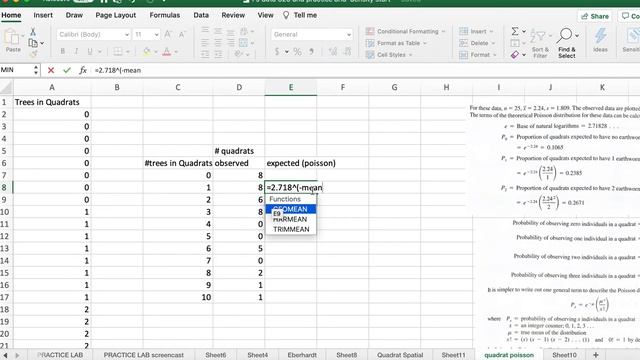Open the Format cells dropdown

point(478,55)
